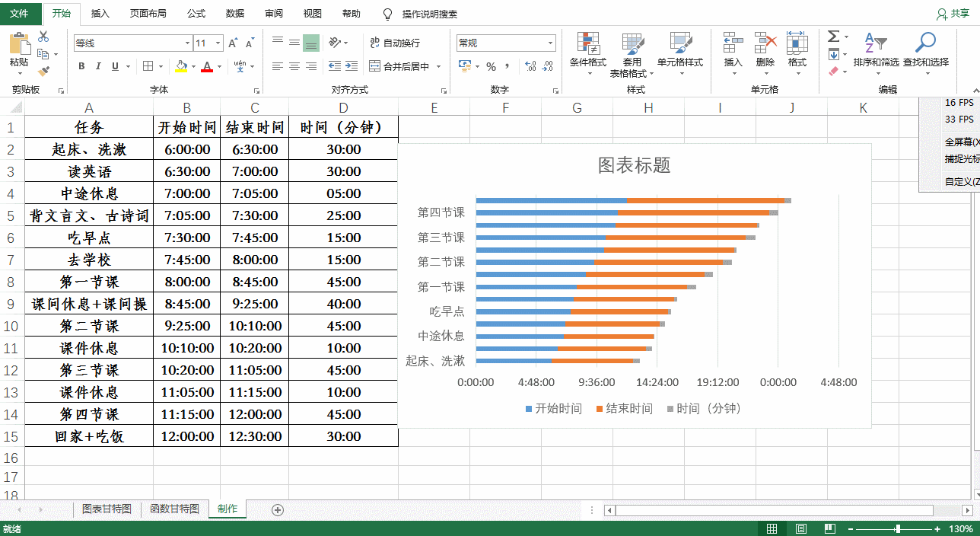Click the Fill down arrow icon

[x=834, y=54]
